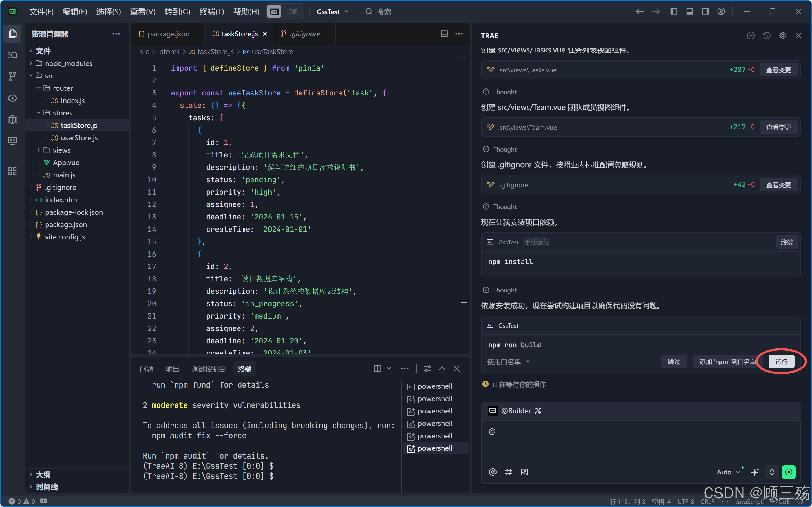Click the image attachment icon in chat input
812x507 pixels.
[x=524, y=472]
